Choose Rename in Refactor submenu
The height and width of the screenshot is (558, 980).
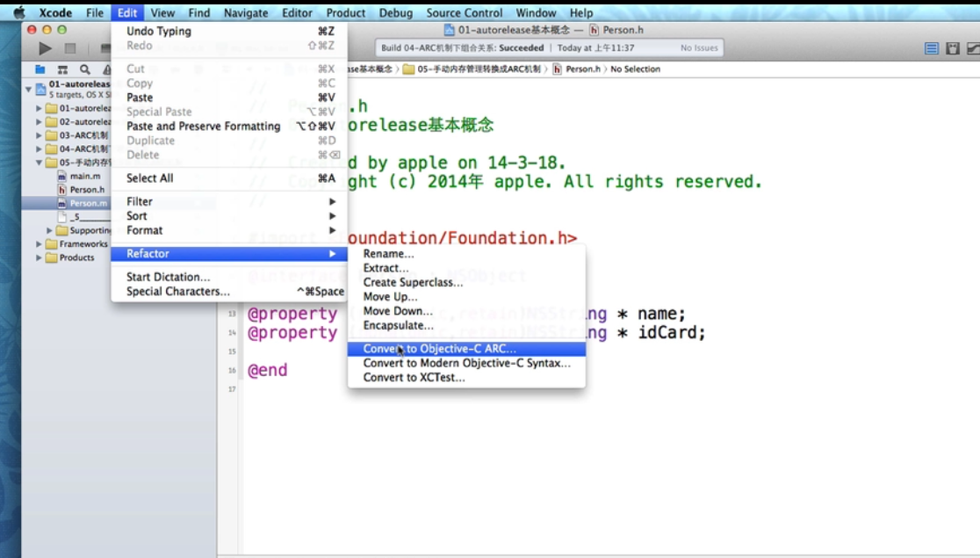466,254
